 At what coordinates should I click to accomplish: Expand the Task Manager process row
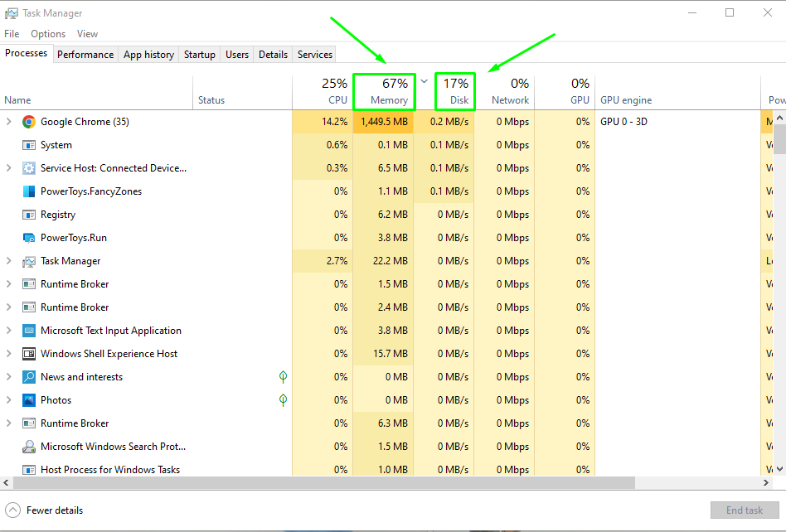pyautogui.click(x=8, y=261)
